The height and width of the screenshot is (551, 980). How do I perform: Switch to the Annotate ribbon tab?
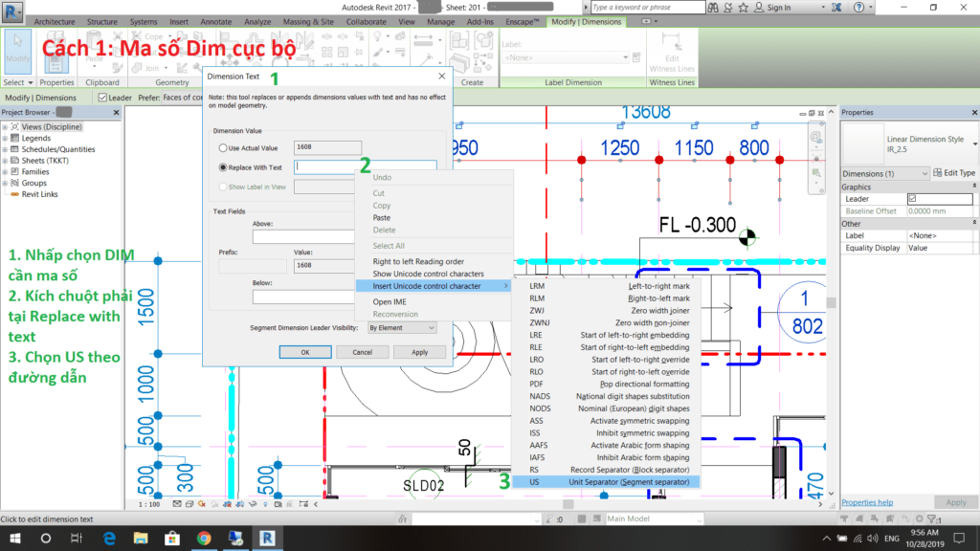[217, 21]
